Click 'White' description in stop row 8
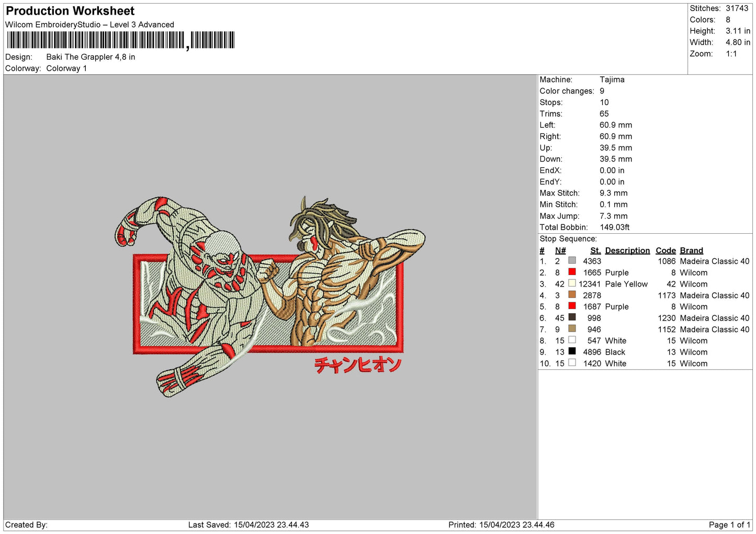This screenshot has height=534, width=756. coord(616,340)
